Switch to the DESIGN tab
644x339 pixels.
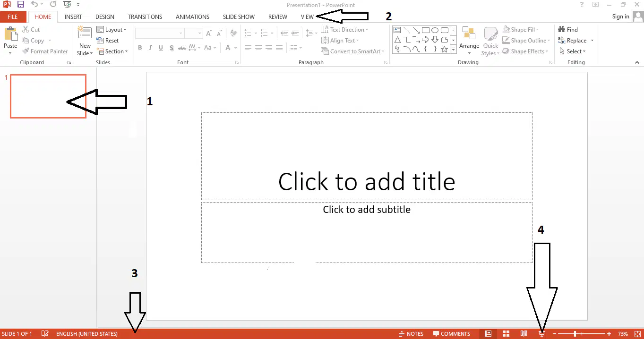pyautogui.click(x=105, y=17)
